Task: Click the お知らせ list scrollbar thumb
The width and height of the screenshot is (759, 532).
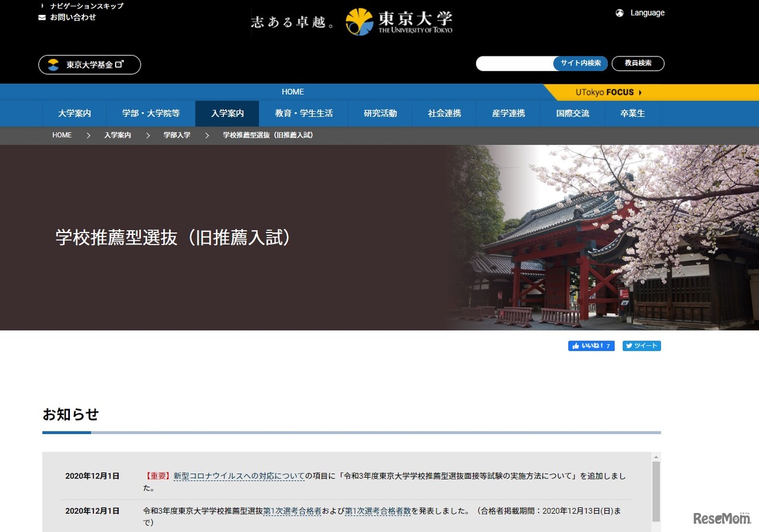Action: [656, 491]
